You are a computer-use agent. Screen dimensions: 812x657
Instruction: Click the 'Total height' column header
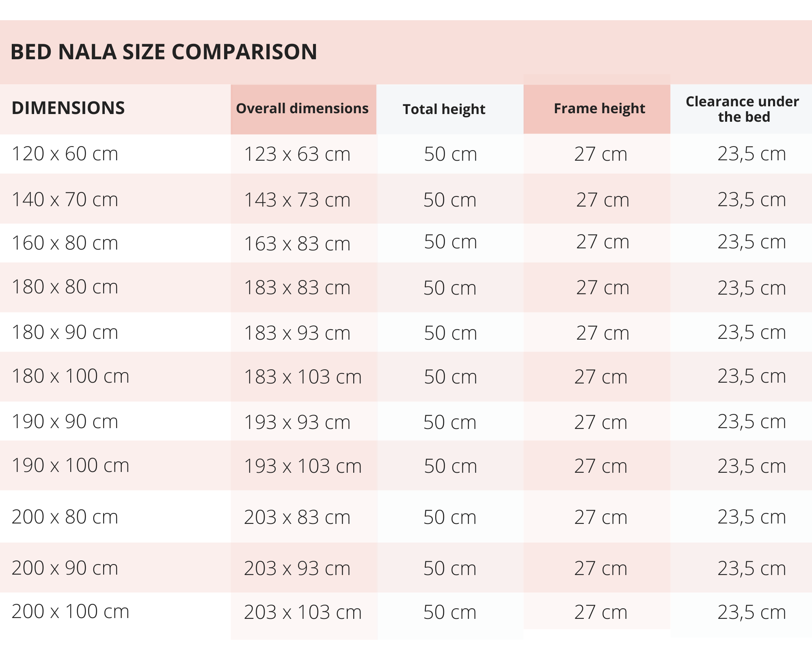pyautogui.click(x=444, y=109)
